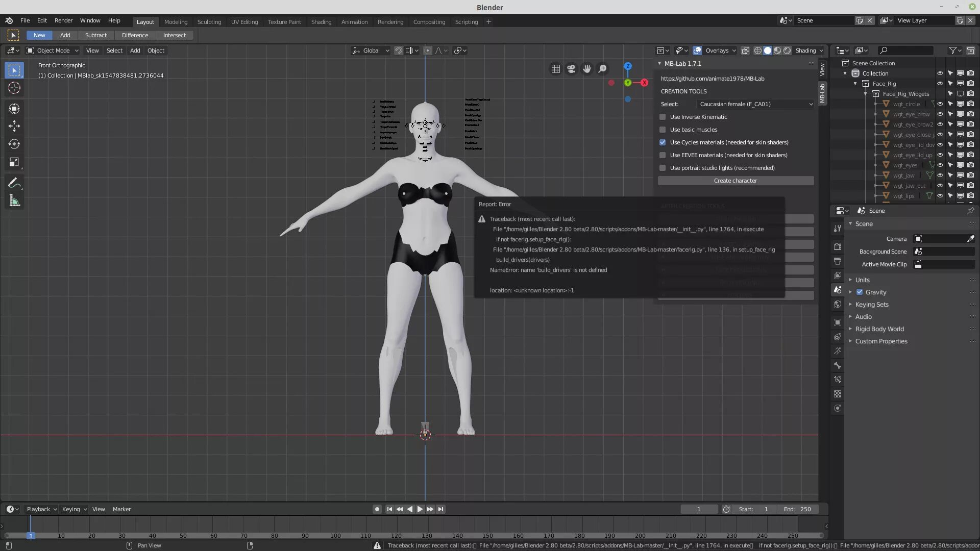Open the Shading options dropdown
The height and width of the screenshot is (551, 980).
pos(808,51)
